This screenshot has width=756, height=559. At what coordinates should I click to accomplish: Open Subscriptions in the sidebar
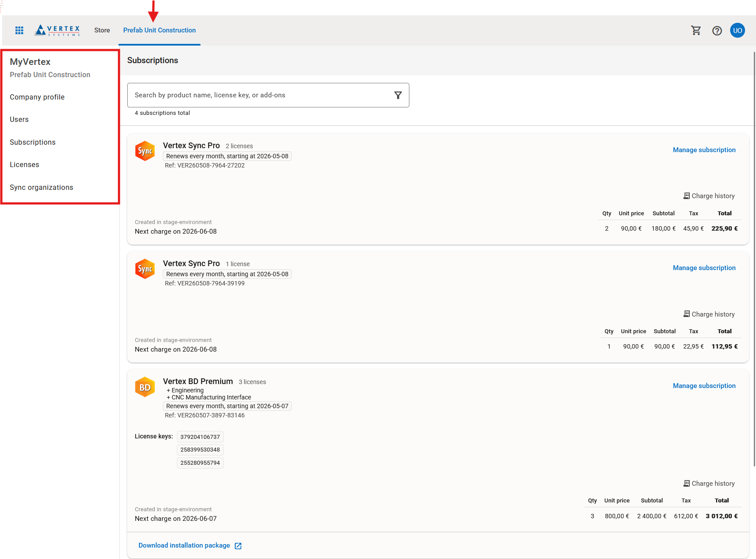click(x=33, y=142)
